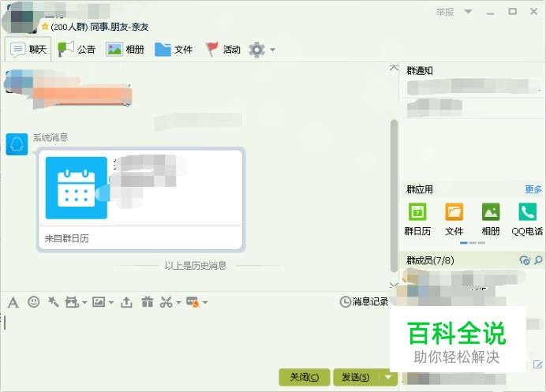The width and height of the screenshot is (546, 392).
Task: Open the 相册 group app icon
Action: tap(491, 219)
